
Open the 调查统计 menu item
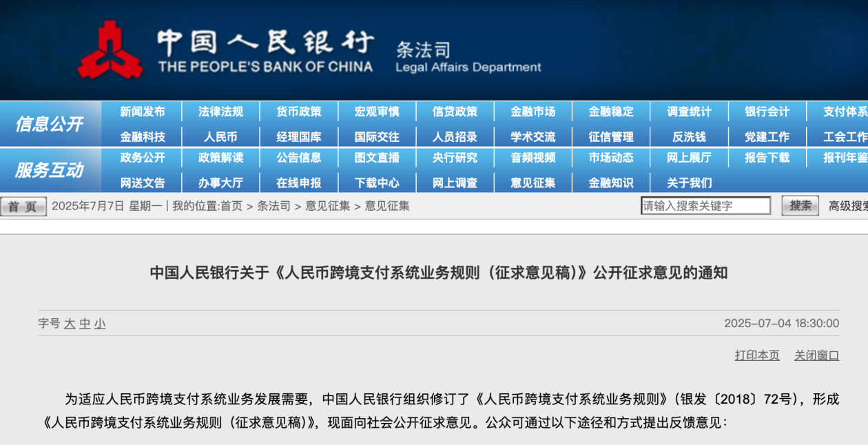click(689, 112)
